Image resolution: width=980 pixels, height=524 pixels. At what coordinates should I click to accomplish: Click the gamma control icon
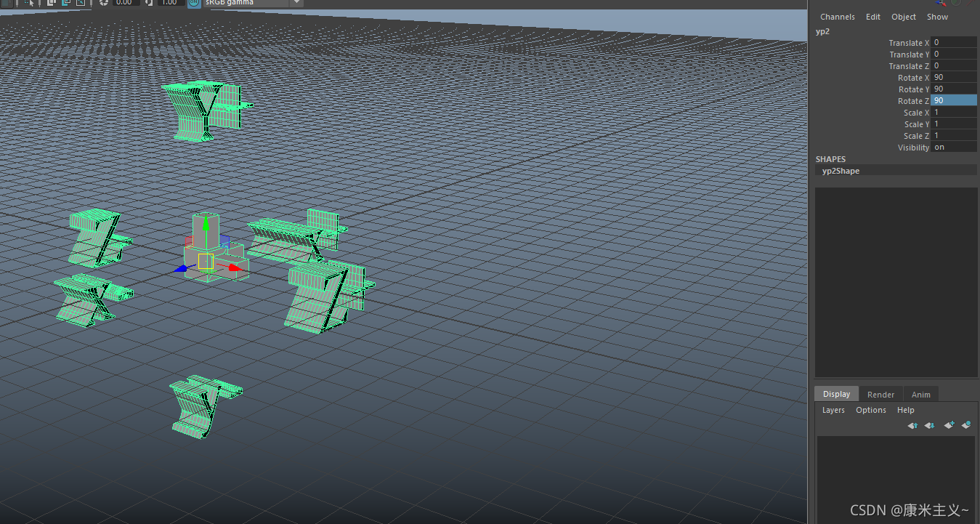point(148,4)
